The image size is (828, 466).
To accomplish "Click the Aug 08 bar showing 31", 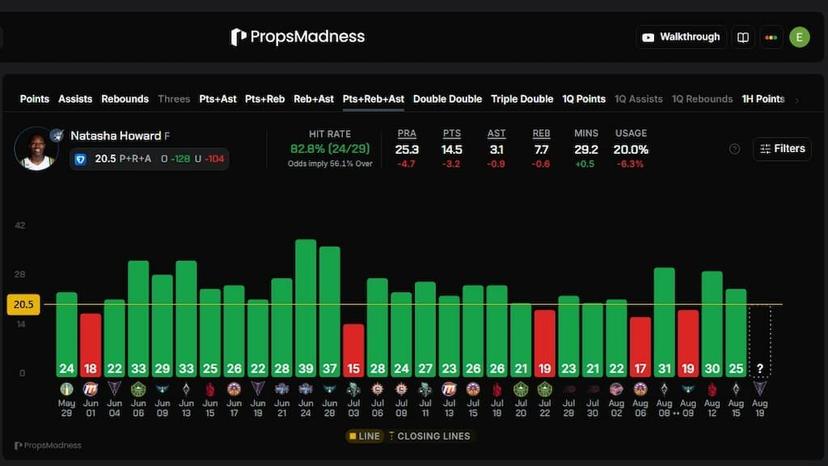I will click(664, 322).
